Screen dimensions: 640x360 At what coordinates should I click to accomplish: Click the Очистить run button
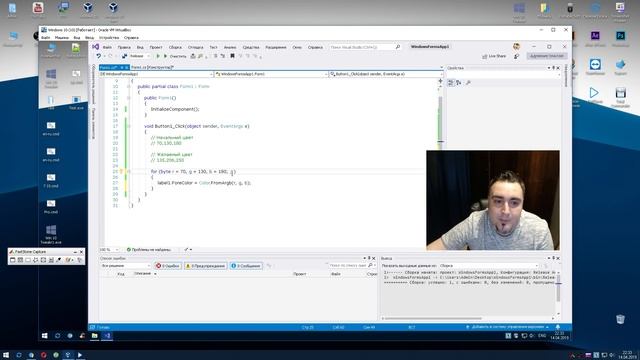coord(175,56)
